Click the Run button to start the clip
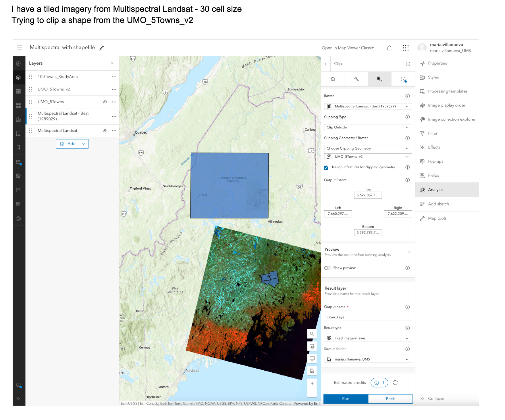The width and height of the screenshot is (505, 420). (x=346, y=399)
